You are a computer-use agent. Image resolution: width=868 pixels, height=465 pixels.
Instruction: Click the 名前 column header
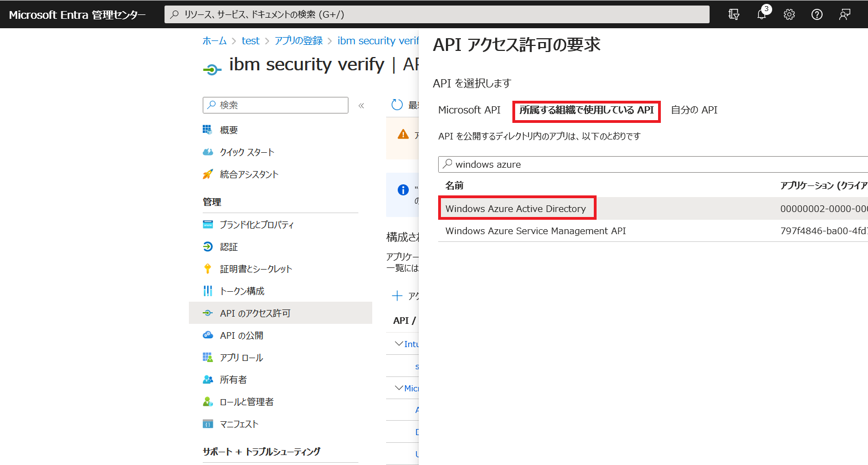(454, 185)
